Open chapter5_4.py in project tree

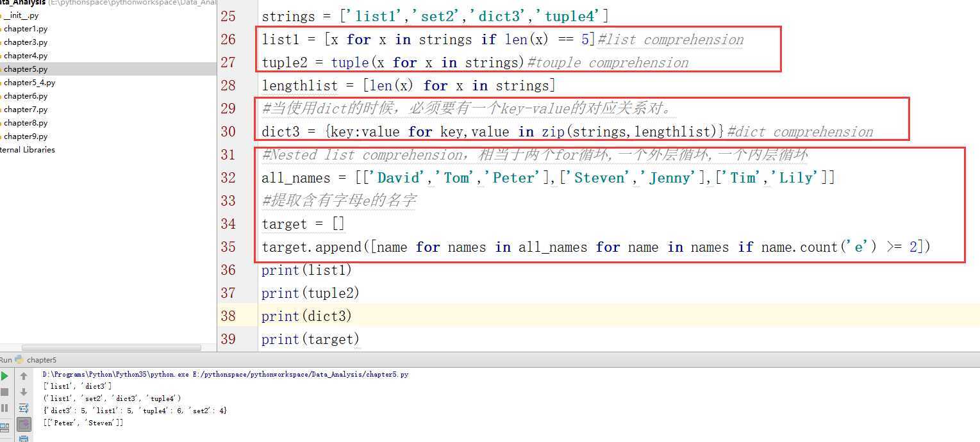coord(29,83)
